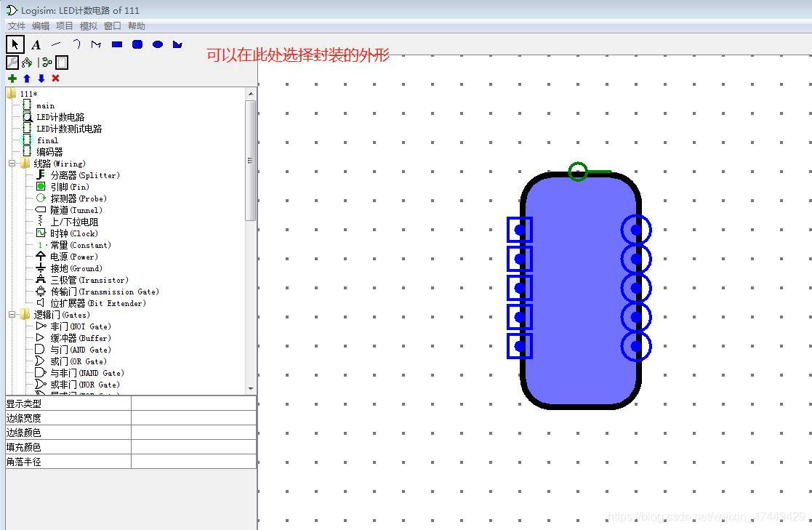The height and width of the screenshot is (530, 812).
Task: Choose the 或门 (OR Gate) component
Action: click(79, 361)
